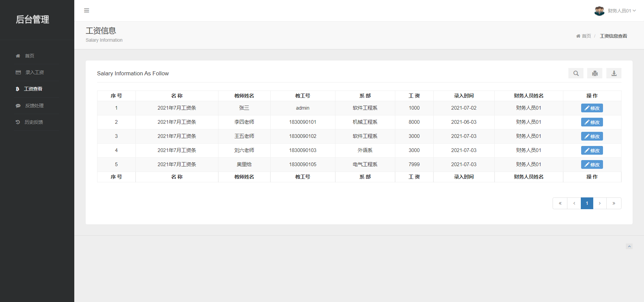
Task: Click the 后台管理 logo title
Action: [33, 20]
